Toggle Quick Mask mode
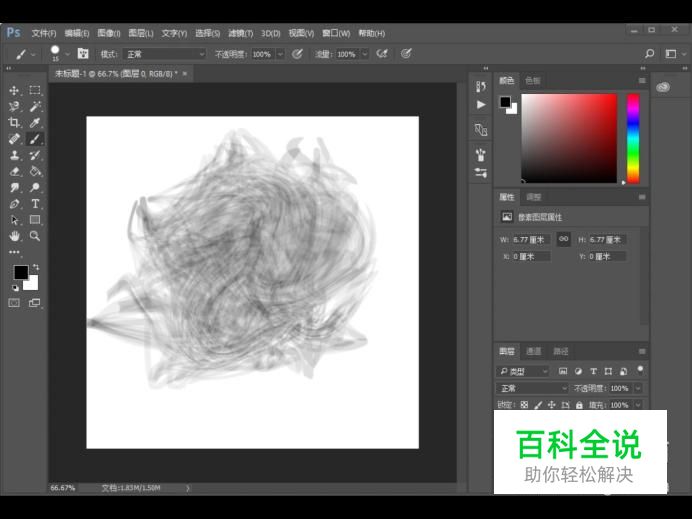This screenshot has width=692, height=519. [x=14, y=303]
